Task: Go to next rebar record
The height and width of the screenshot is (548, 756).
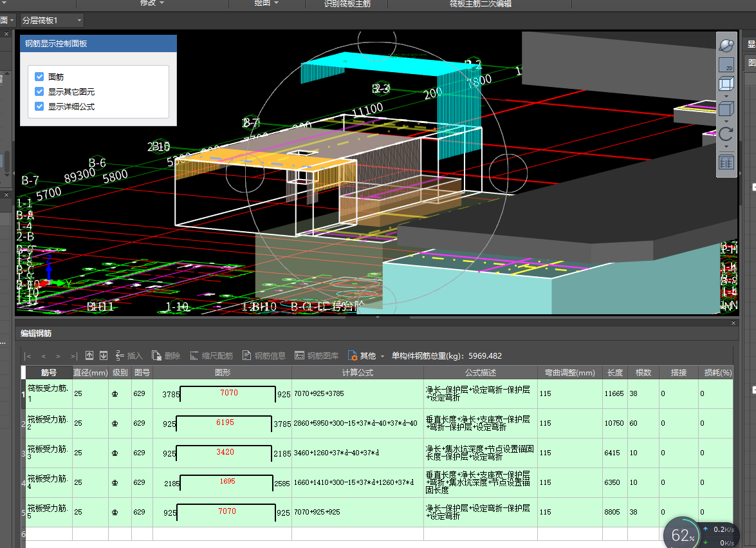Action: (x=59, y=356)
